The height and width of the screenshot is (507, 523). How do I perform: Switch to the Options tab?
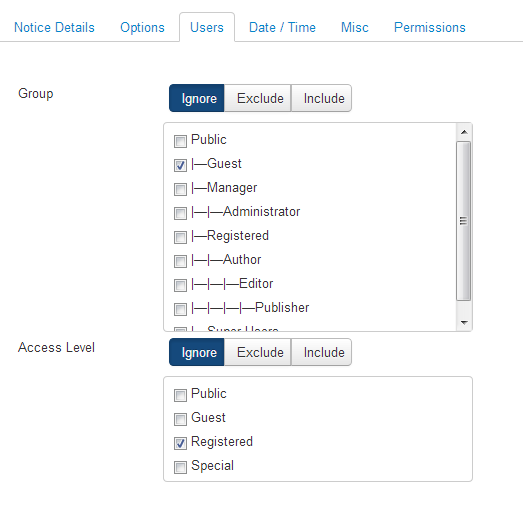tap(142, 27)
